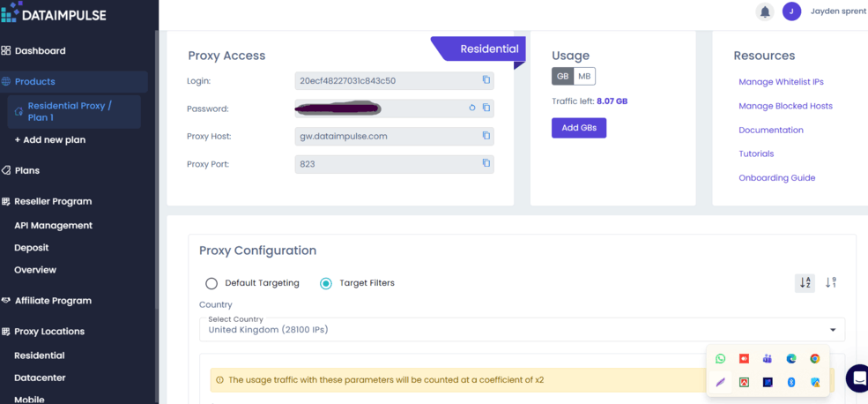The height and width of the screenshot is (404, 868).
Task: Open Deposit page
Action: coord(32,248)
